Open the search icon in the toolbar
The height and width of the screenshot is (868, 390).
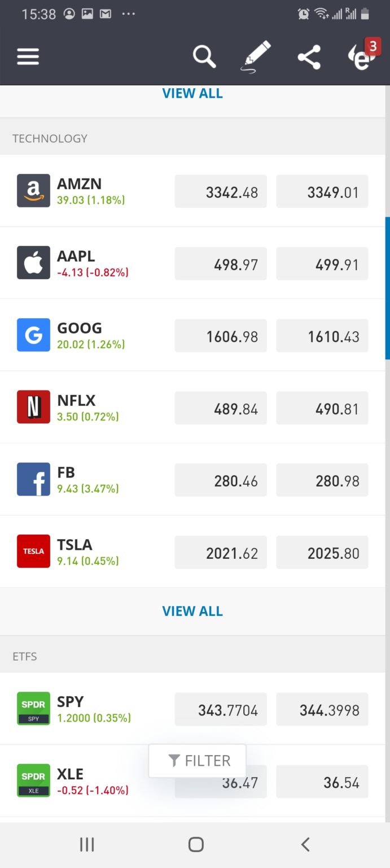click(204, 57)
